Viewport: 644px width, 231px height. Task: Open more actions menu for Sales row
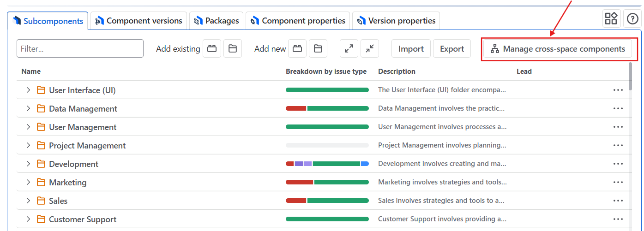point(618,201)
